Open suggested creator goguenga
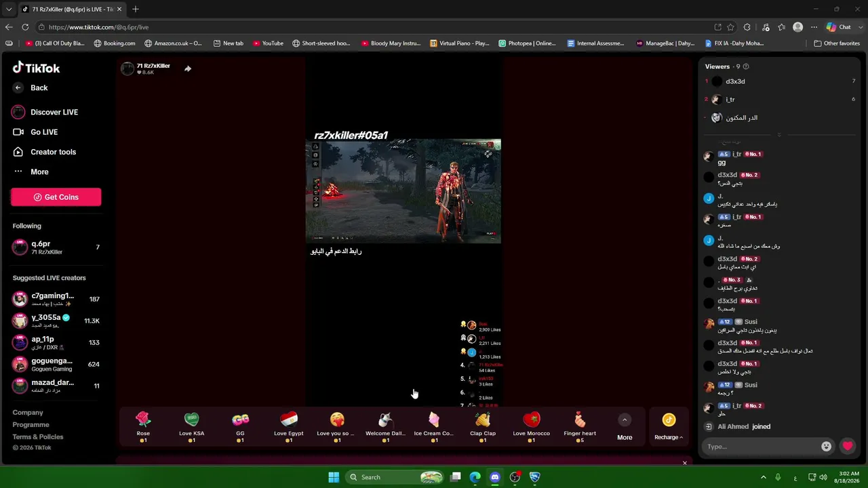 (56, 364)
